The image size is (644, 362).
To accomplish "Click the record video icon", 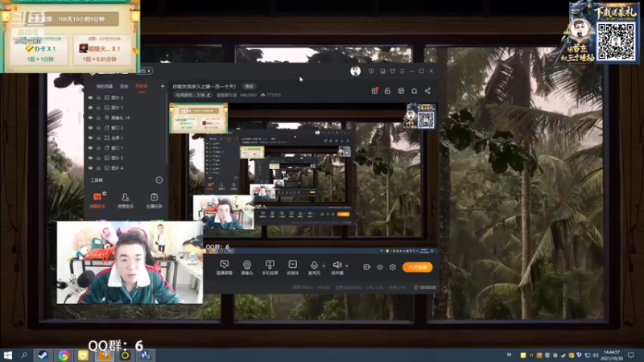I will pyautogui.click(x=367, y=267).
